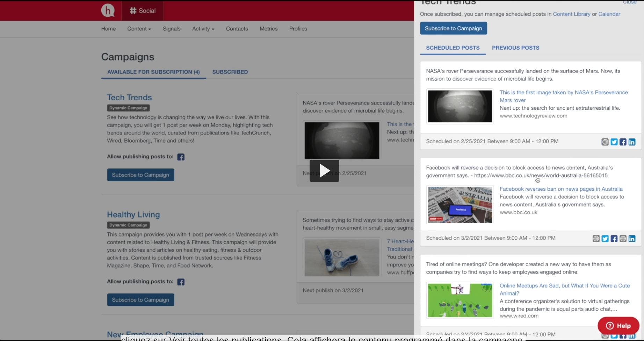Open the Help widget
Screen dimensions: 644x341
(x=618, y=326)
